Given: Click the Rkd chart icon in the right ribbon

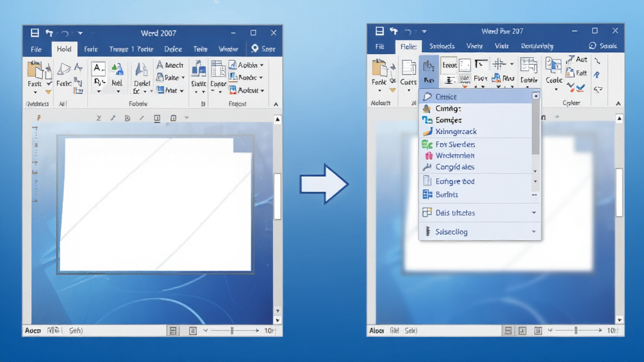Looking at the screenshot, I should click(496, 78).
